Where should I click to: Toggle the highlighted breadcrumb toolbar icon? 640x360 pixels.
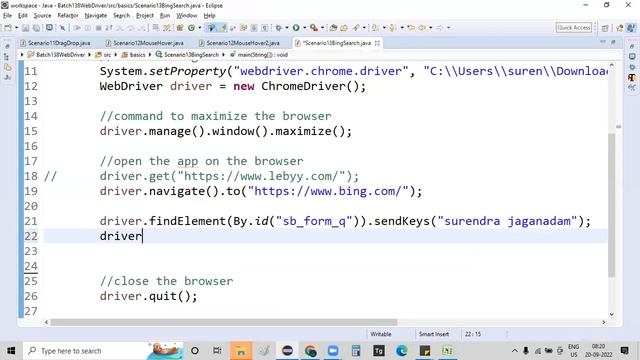(211, 28)
